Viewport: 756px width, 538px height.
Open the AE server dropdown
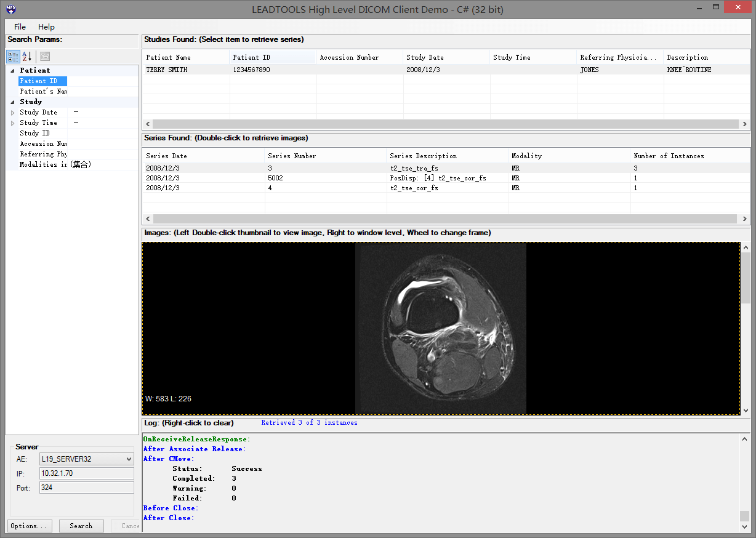click(128, 459)
